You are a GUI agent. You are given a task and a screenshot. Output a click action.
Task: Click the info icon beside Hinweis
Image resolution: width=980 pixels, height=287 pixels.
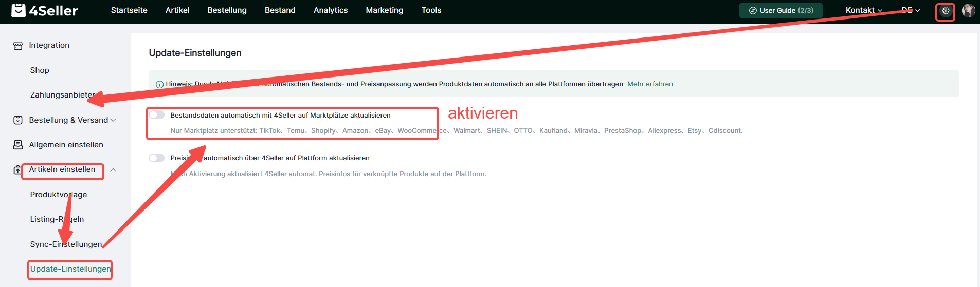tap(159, 84)
